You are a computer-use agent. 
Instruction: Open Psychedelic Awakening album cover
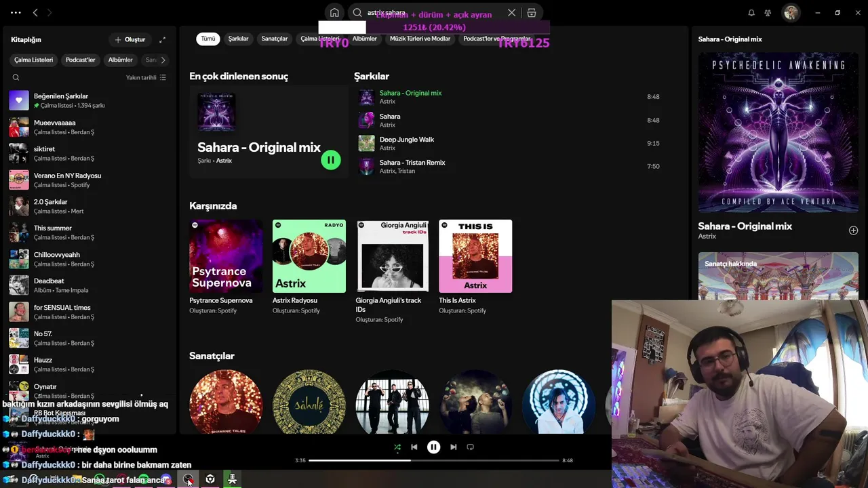click(x=778, y=133)
